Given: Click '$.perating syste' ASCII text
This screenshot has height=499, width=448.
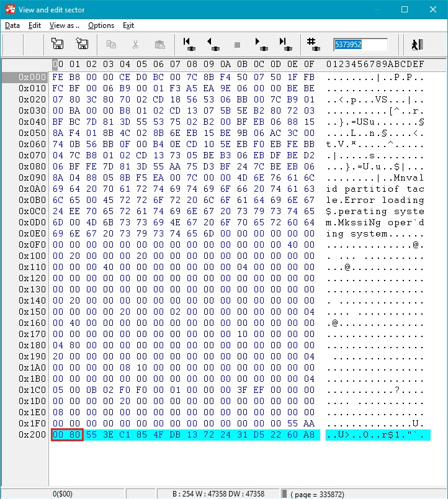Looking at the screenshot, I should point(375,211).
